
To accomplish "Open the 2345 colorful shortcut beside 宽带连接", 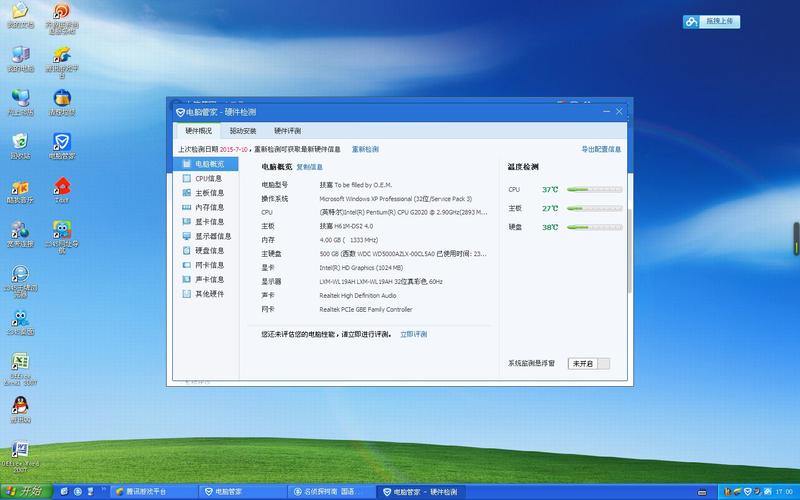I will tap(62, 236).
